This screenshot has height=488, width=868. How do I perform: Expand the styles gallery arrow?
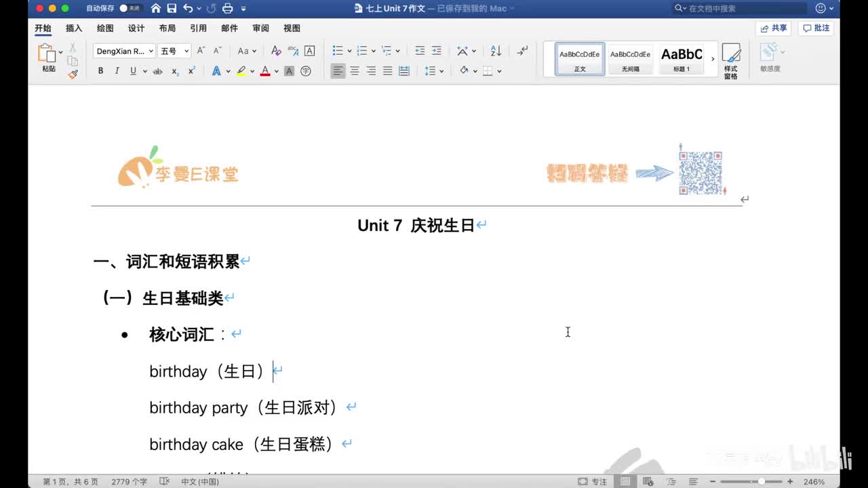712,59
